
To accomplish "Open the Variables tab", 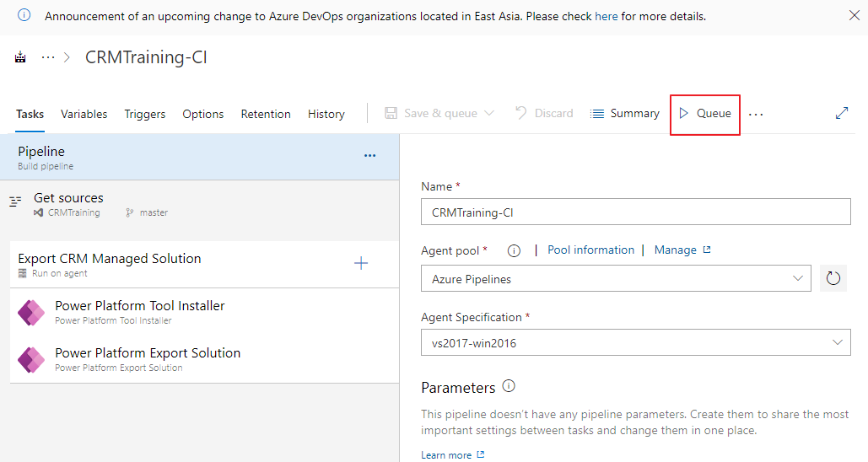I will 84,114.
